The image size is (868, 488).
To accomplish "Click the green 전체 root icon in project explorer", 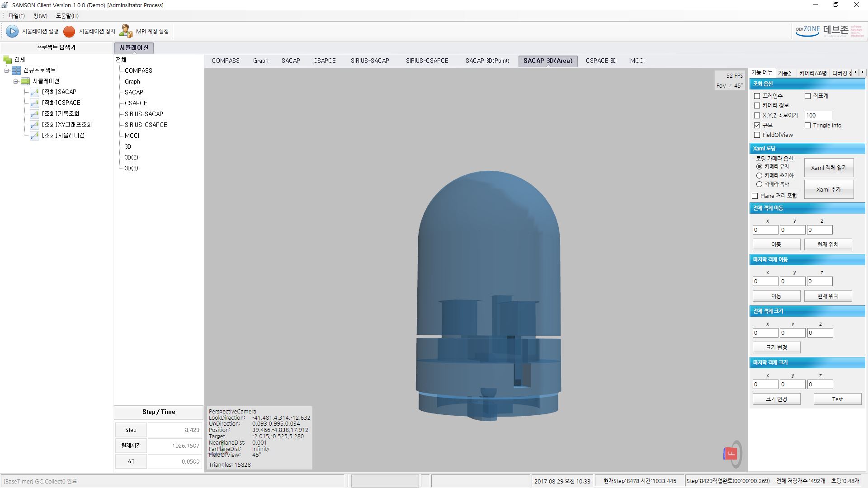I will click(x=7, y=60).
